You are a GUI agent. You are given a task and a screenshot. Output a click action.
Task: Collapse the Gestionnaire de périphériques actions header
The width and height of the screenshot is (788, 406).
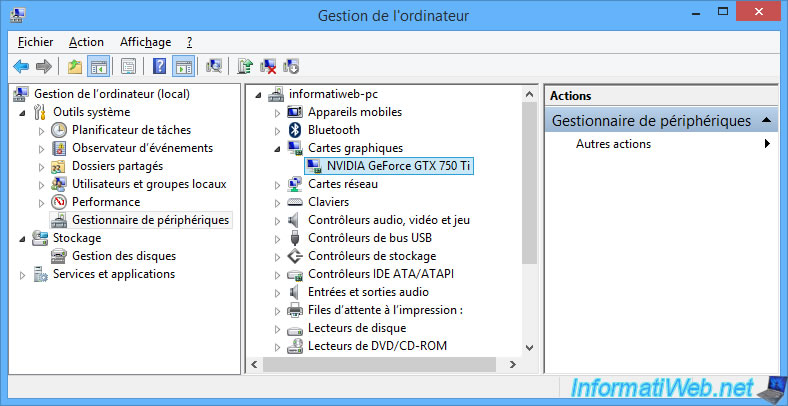coord(766,121)
